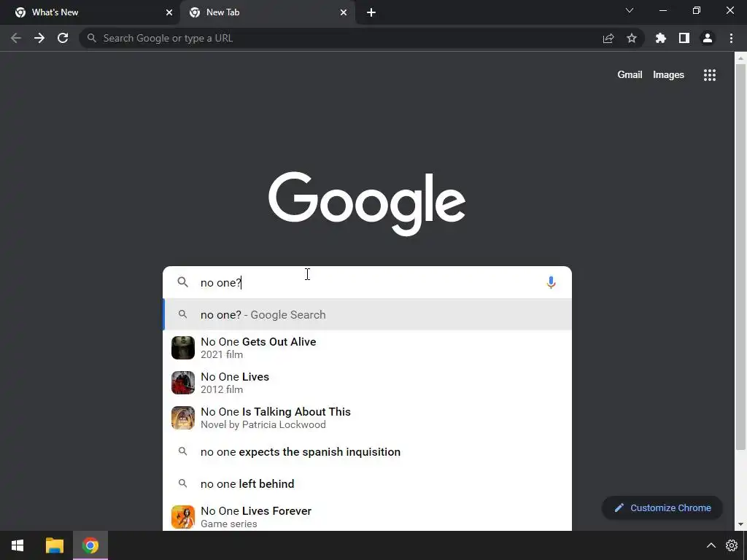
Task: Click the scrollbar down arrow
Action: 740,524
